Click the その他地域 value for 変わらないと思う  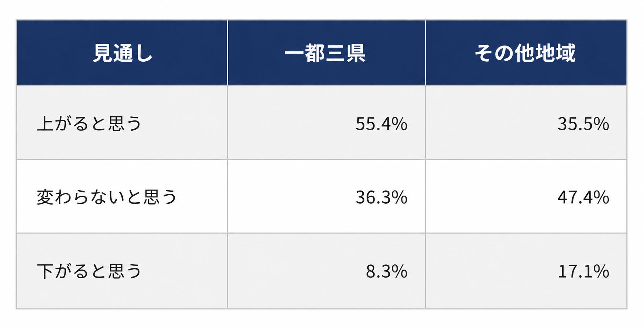pos(583,198)
